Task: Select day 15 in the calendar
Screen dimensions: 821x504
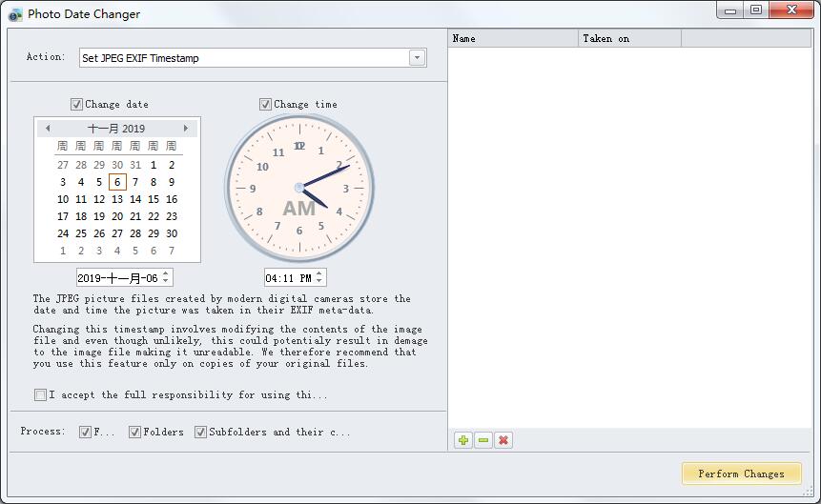Action: click(x=154, y=199)
